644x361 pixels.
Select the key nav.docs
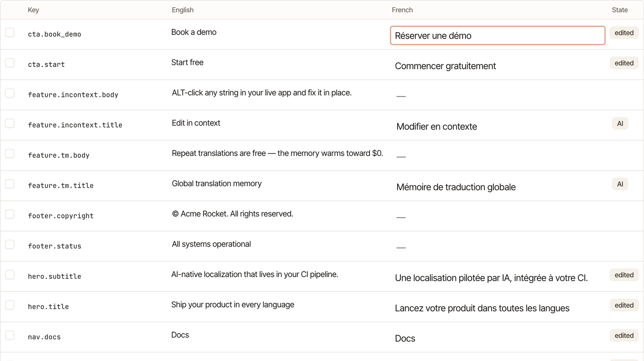coord(44,336)
